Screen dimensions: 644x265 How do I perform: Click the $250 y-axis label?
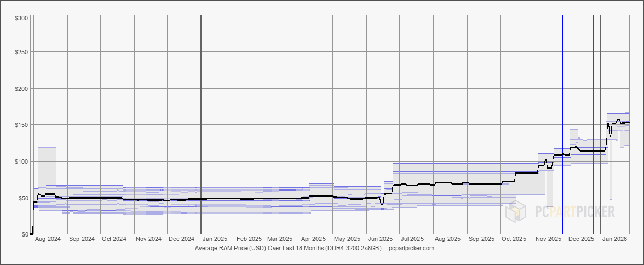[22, 52]
